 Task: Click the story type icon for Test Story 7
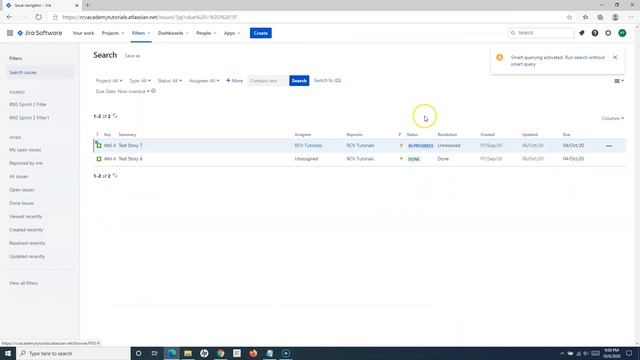coord(99,145)
